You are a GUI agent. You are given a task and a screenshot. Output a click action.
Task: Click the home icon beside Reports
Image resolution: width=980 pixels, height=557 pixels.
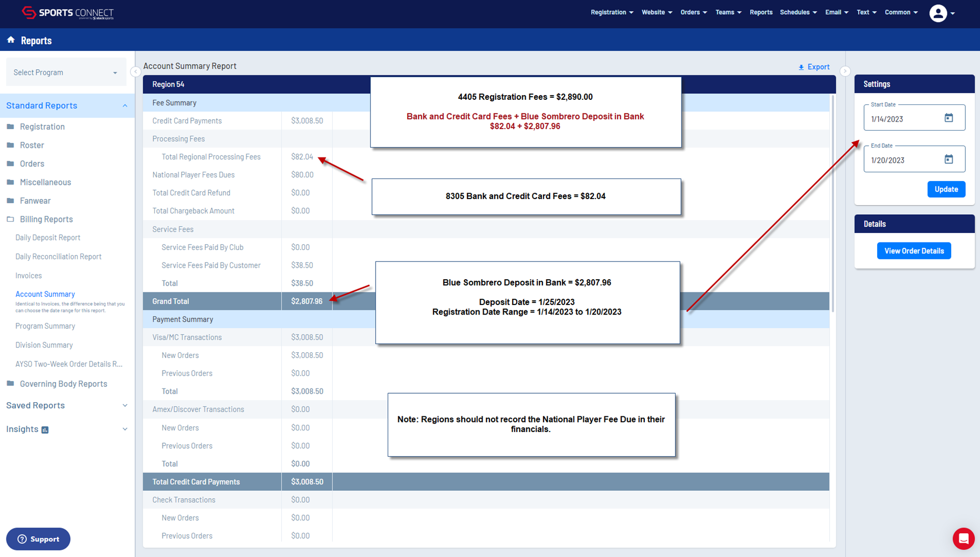(10, 40)
